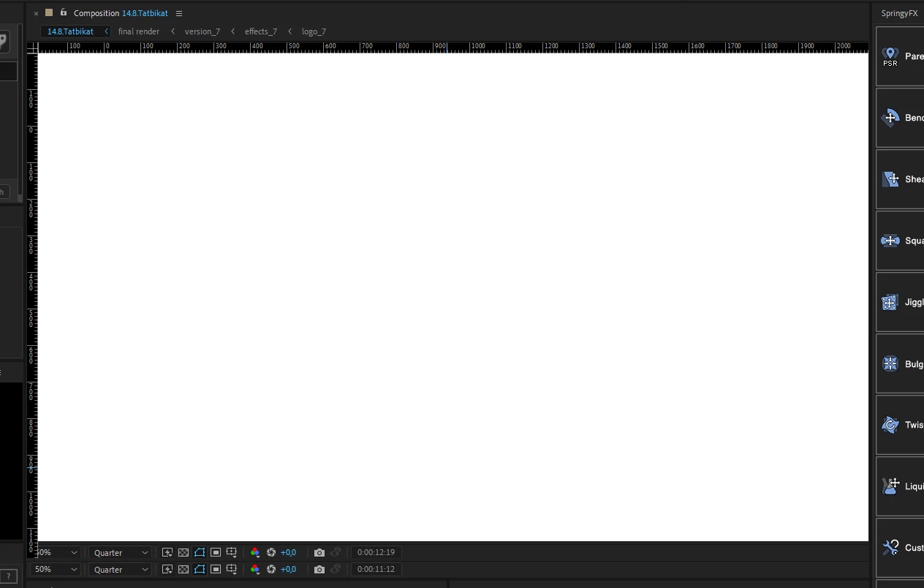
Task: Open Fast Previews in the 0:00:12:19 toolbar
Action: 167,552
